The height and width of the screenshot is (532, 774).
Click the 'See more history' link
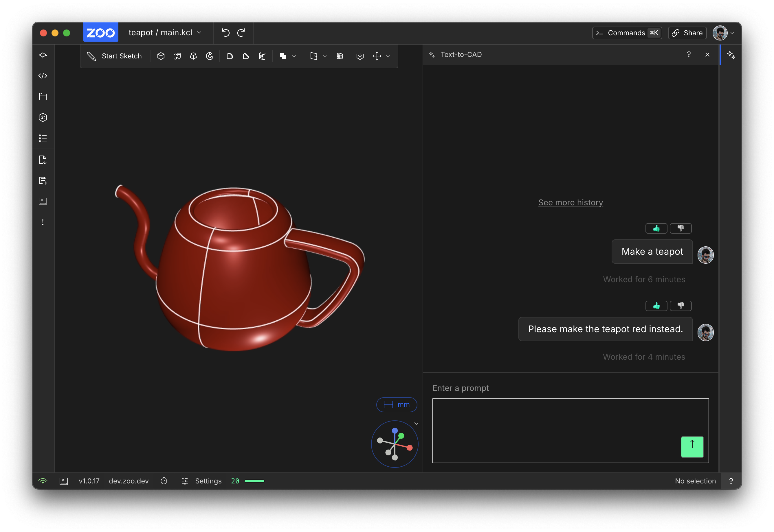pyautogui.click(x=571, y=202)
